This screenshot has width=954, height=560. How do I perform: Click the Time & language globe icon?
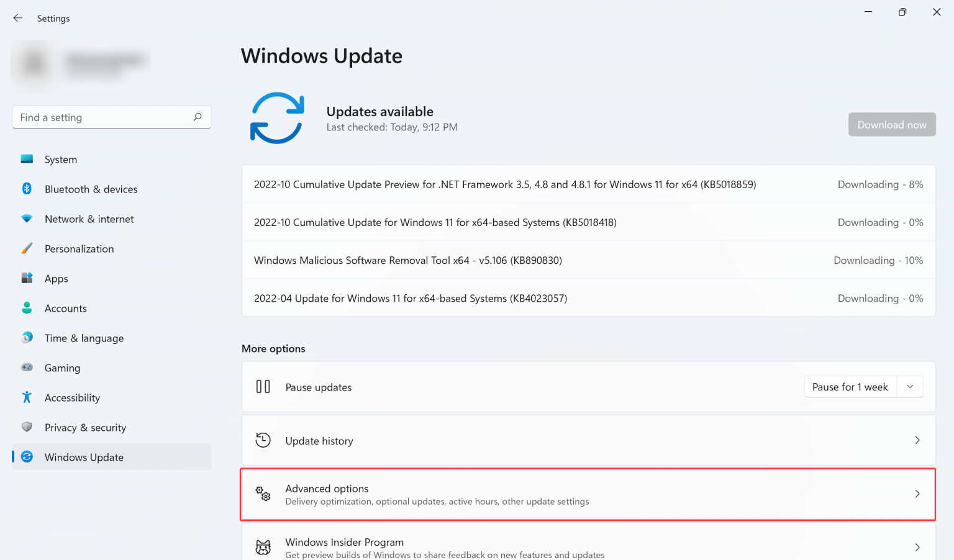coord(27,338)
